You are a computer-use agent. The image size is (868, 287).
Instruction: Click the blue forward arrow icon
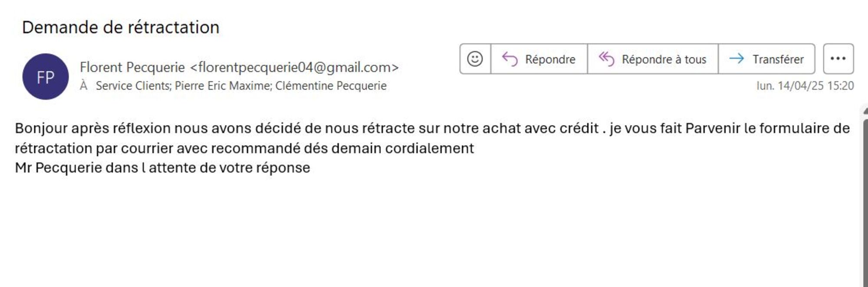tap(736, 59)
